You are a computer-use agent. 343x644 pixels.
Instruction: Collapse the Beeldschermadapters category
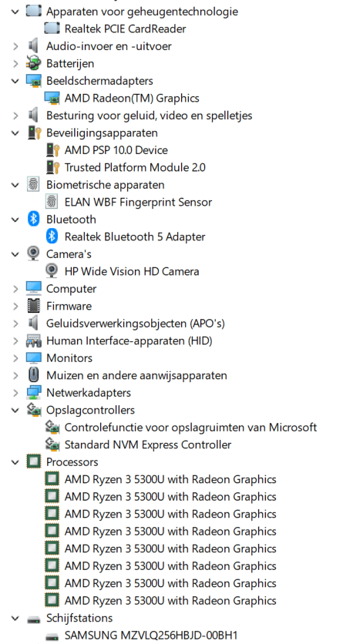[x=15, y=81]
